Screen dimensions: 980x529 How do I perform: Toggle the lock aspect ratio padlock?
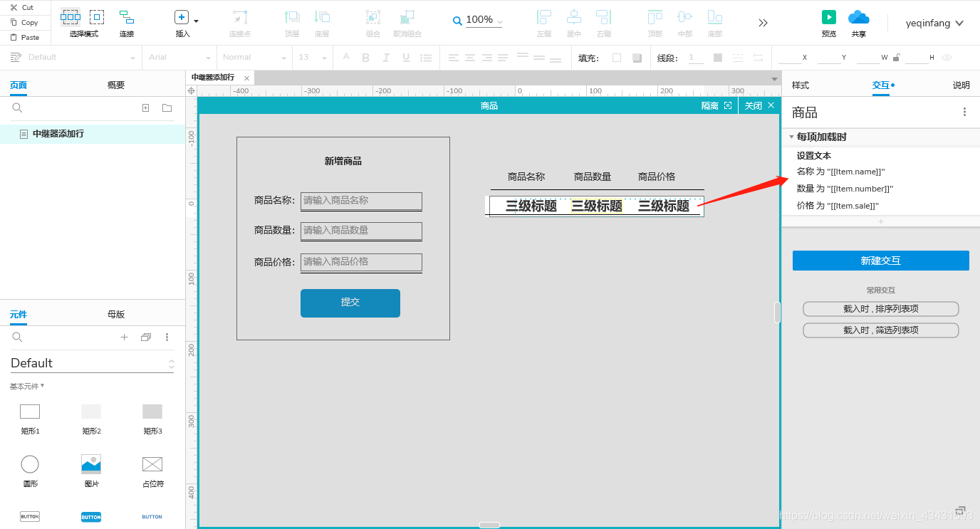pos(897,58)
